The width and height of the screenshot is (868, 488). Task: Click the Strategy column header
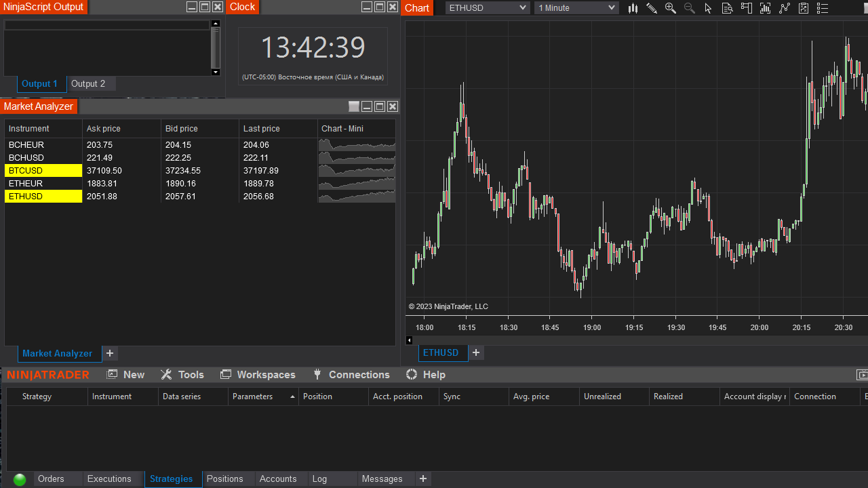coord(47,396)
